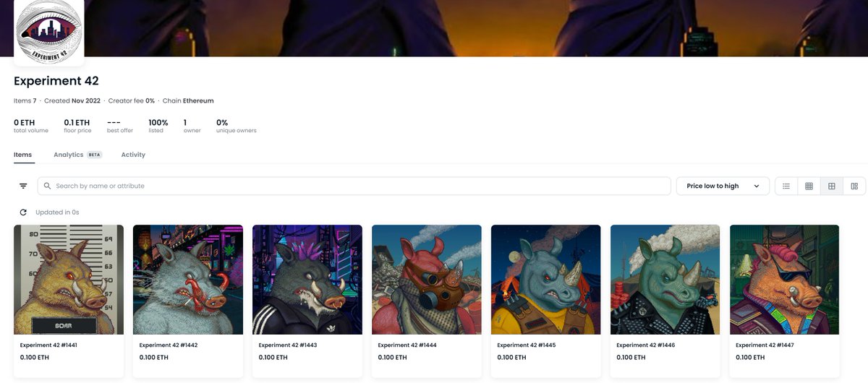The height and width of the screenshot is (383, 868).
Task: Open Experiment 42 #1444 gas mask image
Action: [427, 280]
